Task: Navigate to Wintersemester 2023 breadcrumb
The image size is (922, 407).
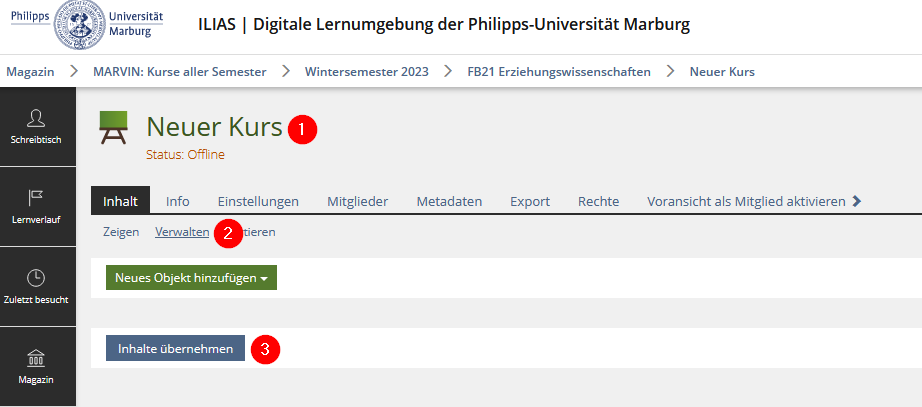Action: coord(366,72)
